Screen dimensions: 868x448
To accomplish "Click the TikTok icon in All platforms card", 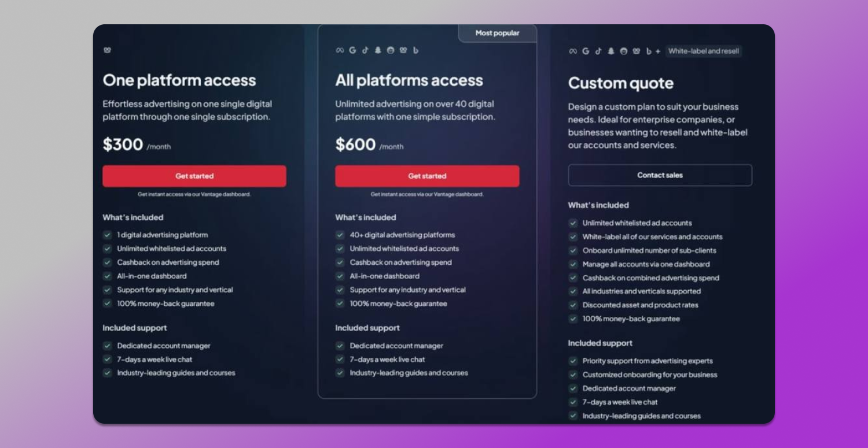I will (365, 50).
